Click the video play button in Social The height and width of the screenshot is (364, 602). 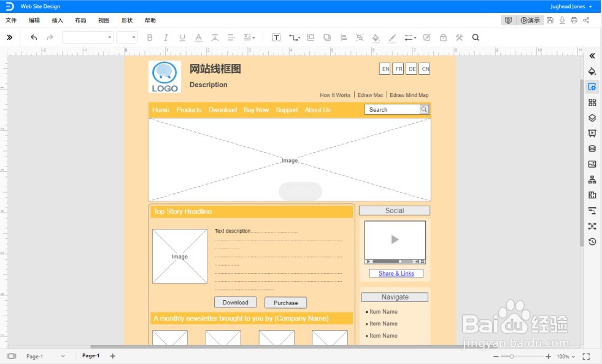click(x=395, y=239)
